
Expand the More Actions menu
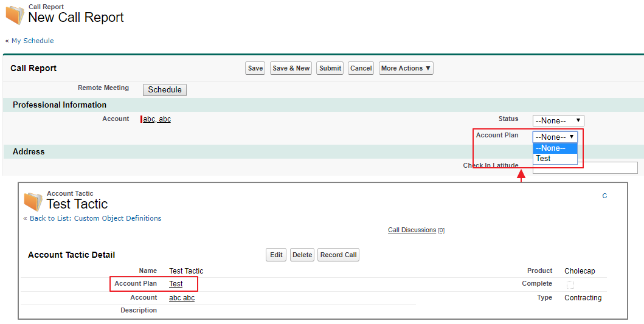406,68
